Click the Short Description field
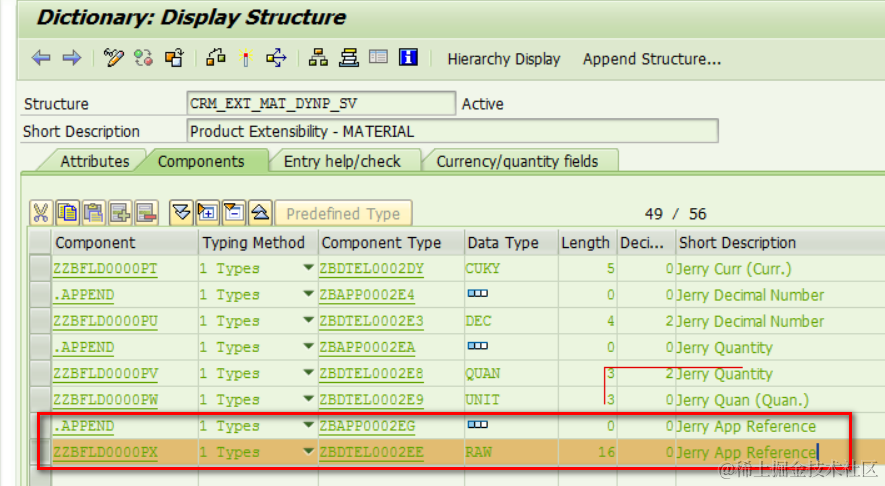885x486 pixels. click(x=452, y=131)
